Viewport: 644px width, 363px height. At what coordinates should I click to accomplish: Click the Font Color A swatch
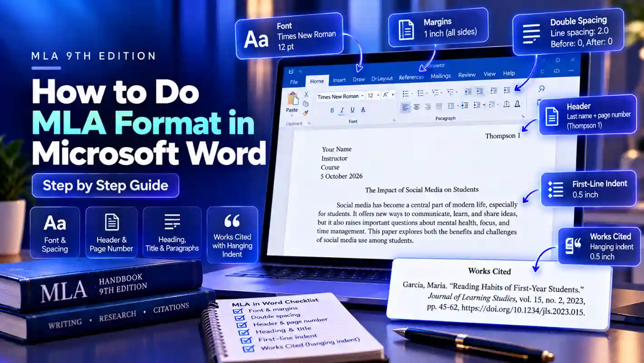[x=363, y=110]
